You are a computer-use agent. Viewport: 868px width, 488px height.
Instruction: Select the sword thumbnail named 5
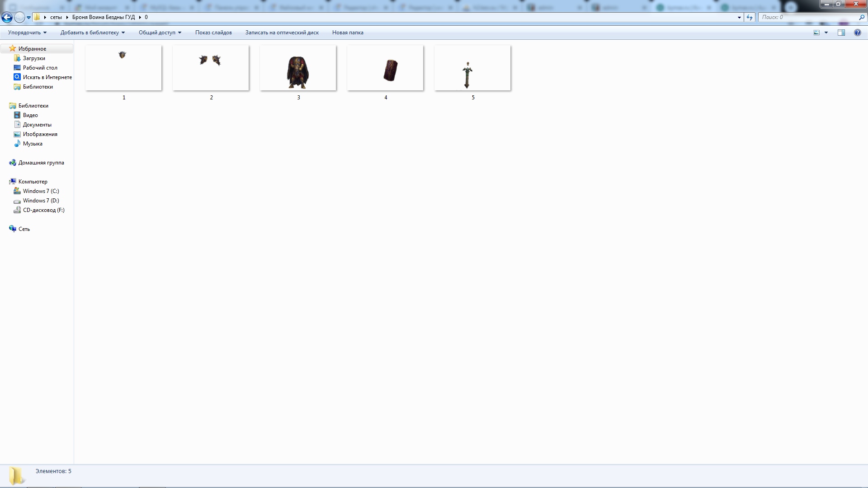(x=472, y=69)
